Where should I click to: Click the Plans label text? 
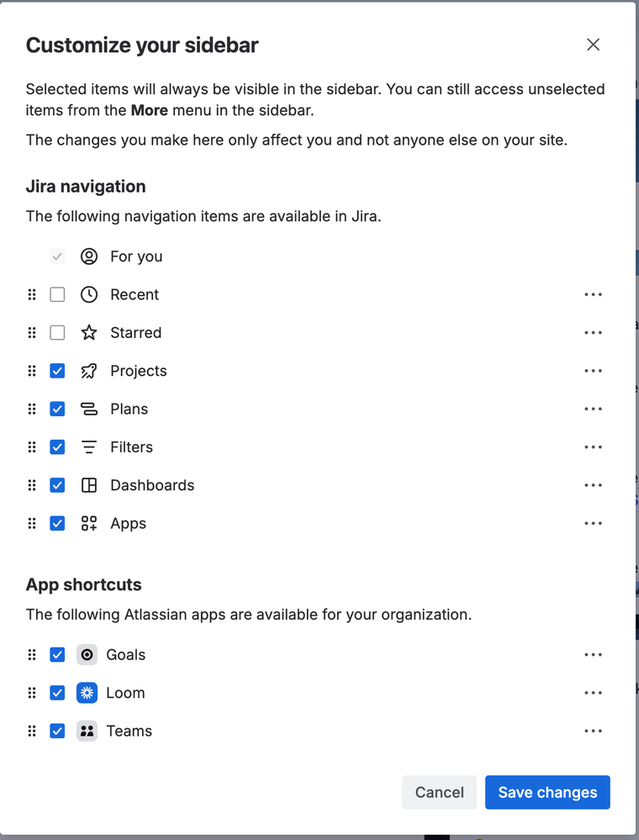(129, 409)
